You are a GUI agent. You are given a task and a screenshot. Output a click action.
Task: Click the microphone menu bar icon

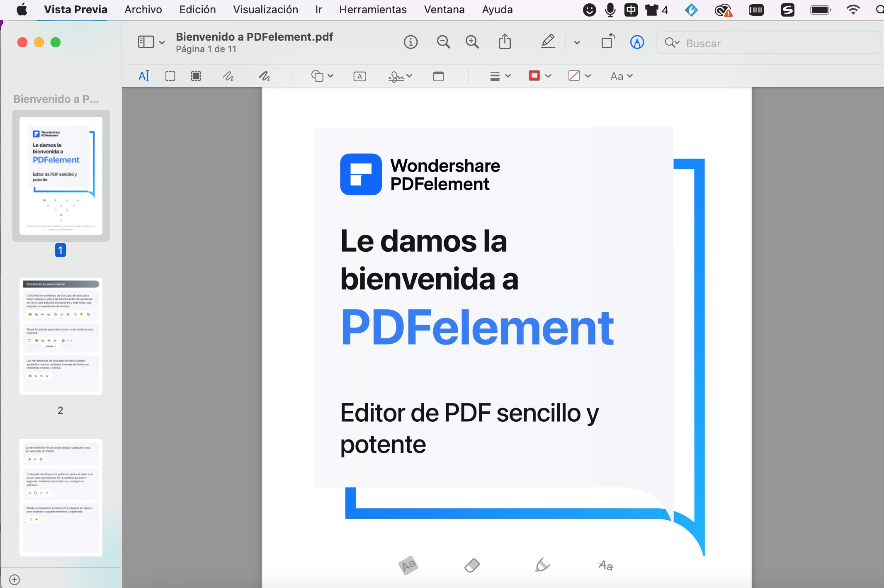coord(610,10)
